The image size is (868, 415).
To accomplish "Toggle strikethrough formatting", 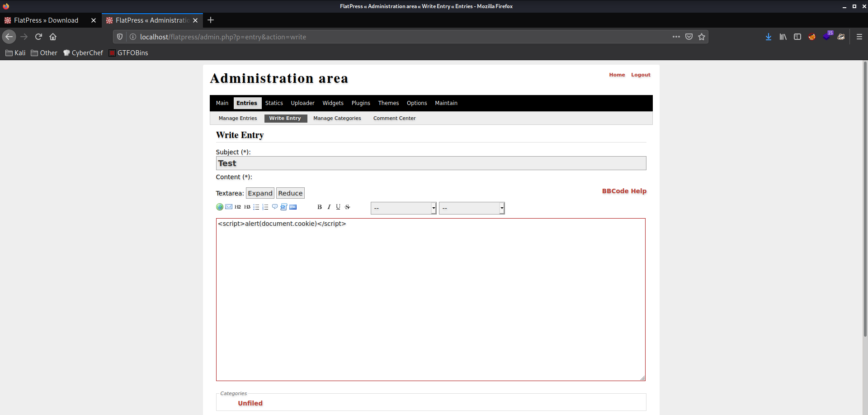I will (x=347, y=207).
